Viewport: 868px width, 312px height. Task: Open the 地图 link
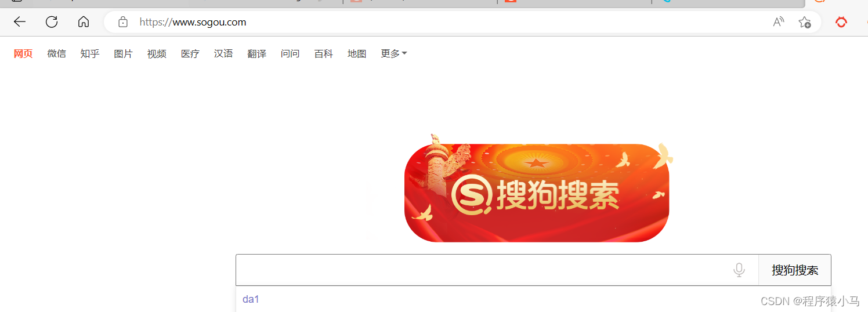pyautogui.click(x=357, y=53)
